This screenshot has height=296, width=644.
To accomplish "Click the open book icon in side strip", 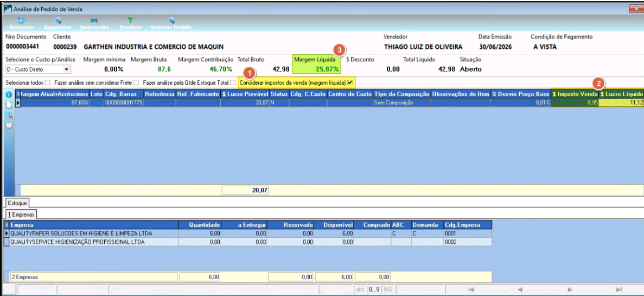I will pos(9,125).
